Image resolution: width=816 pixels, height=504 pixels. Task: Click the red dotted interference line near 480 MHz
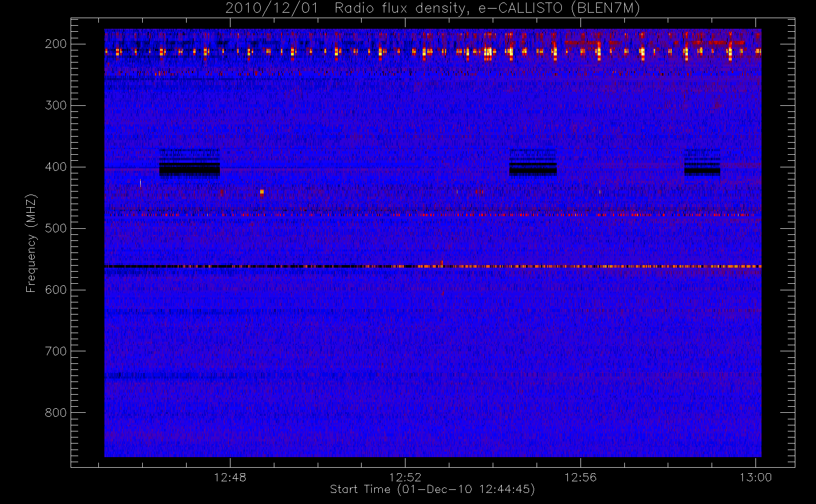pos(433,215)
